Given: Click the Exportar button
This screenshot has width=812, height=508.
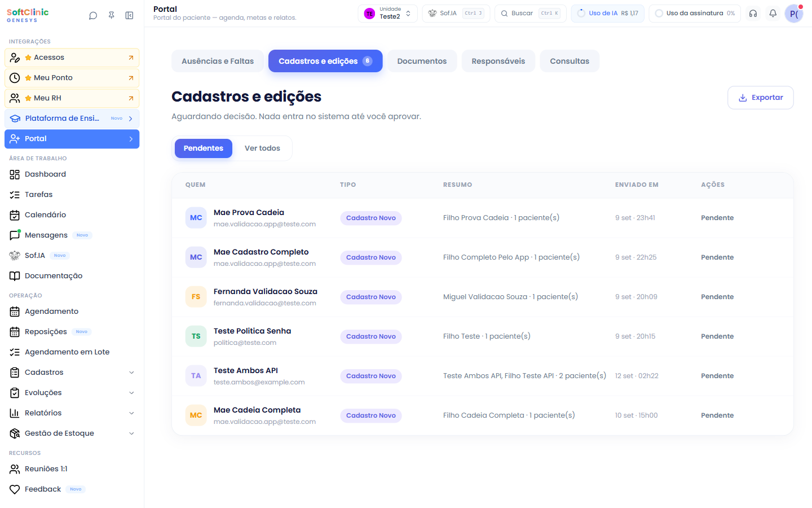Looking at the screenshot, I should coord(761,98).
